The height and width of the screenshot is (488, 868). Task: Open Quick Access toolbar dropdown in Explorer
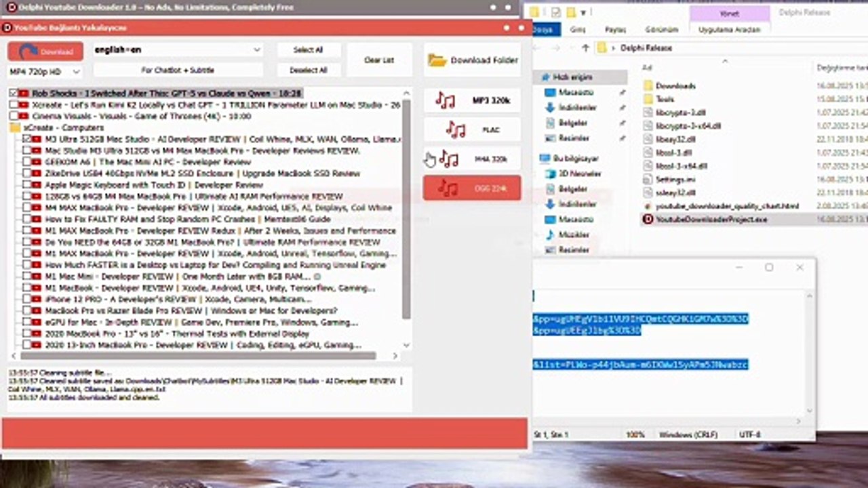583,12
